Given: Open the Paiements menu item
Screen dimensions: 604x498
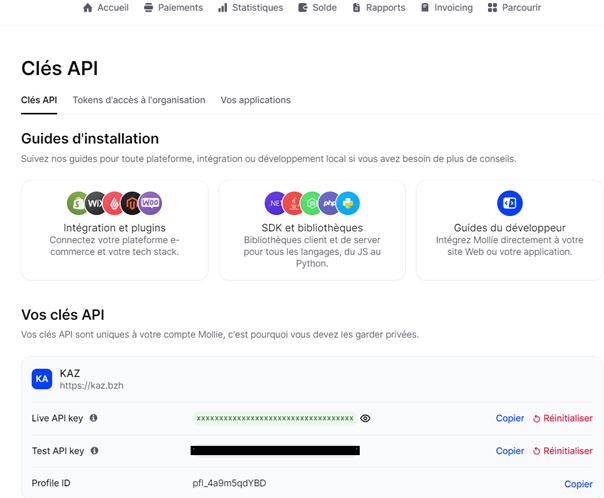Looking at the screenshot, I should click(x=173, y=8).
